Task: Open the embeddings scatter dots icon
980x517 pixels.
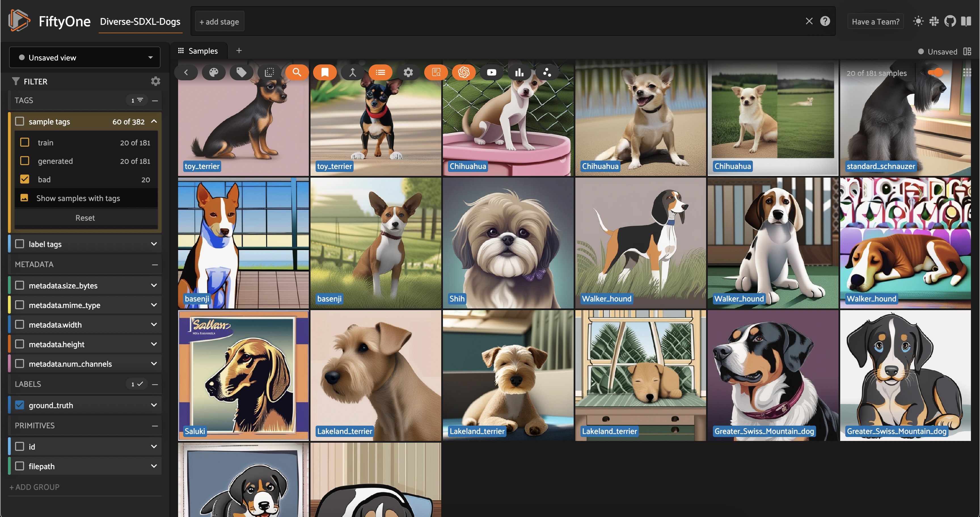Action: (x=547, y=72)
